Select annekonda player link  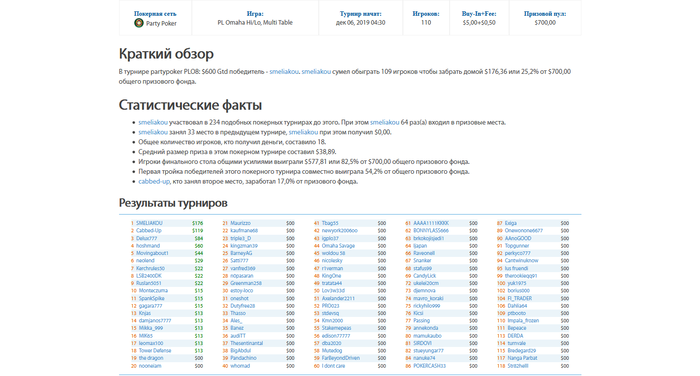425,328
